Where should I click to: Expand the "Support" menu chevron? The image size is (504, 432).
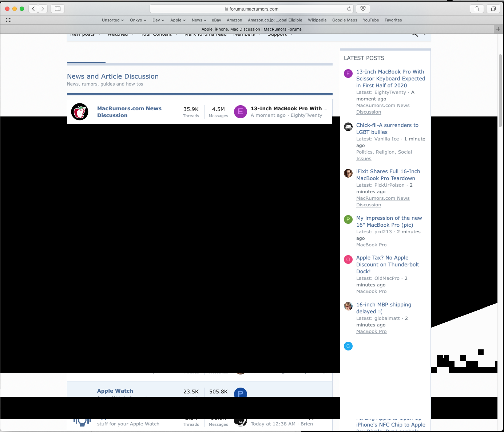(291, 34)
